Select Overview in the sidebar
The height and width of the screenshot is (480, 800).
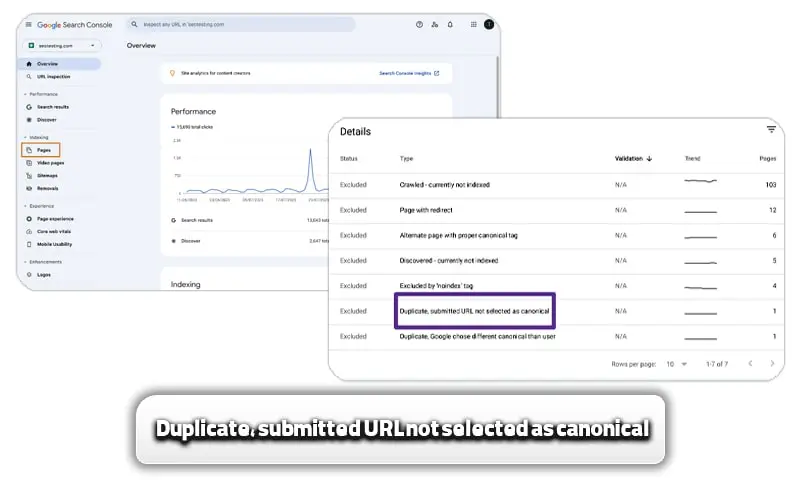[x=60, y=64]
